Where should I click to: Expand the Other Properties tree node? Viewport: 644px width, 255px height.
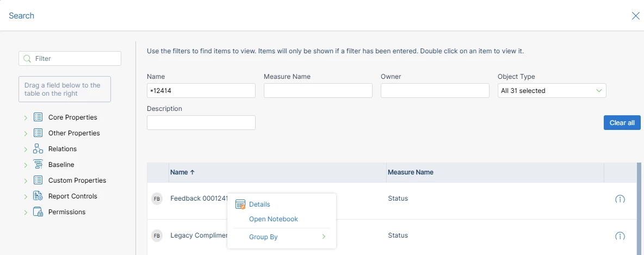(x=26, y=133)
